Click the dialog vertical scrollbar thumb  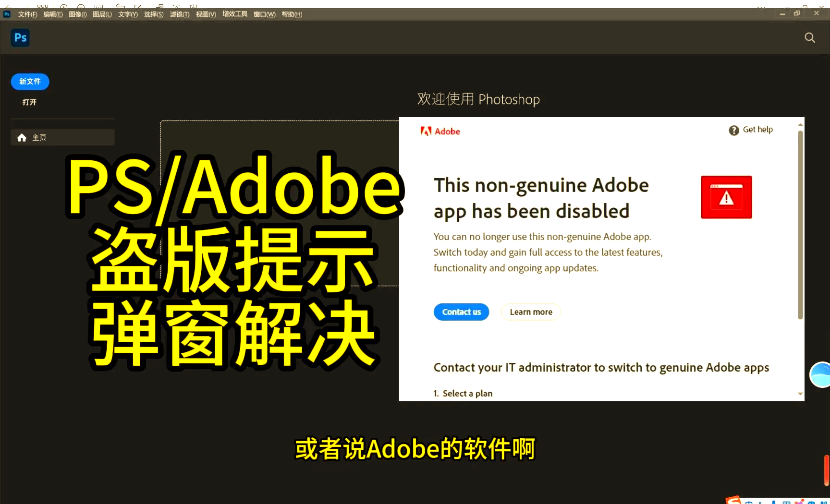coord(800,225)
